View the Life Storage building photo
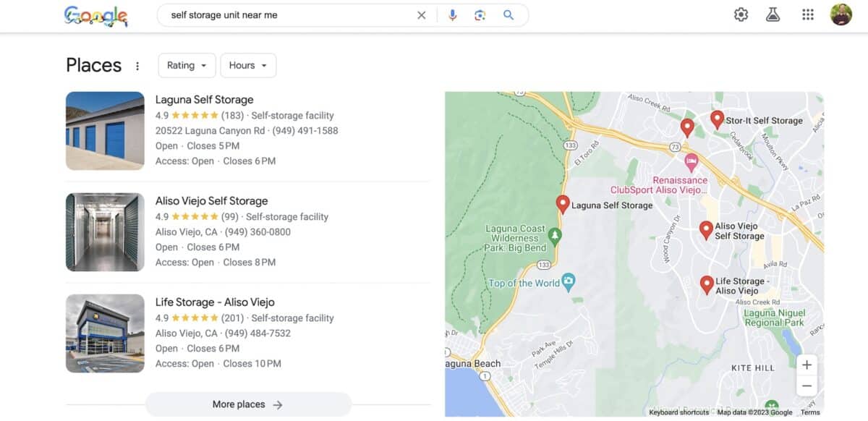The image size is (868, 421). point(105,333)
